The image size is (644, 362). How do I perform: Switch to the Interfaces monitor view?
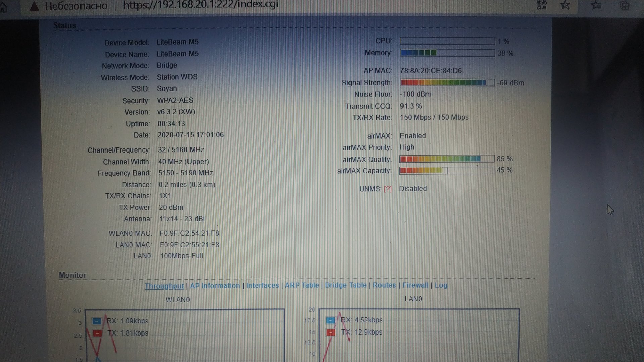click(x=262, y=285)
